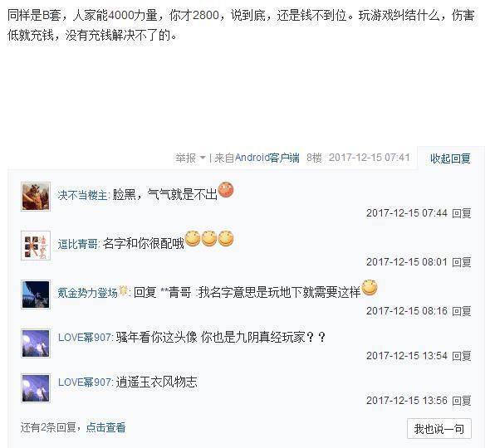Click 回复 next to 08:16 comment
Image resolution: width=485 pixels, height=448 pixels.
click(x=462, y=311)
